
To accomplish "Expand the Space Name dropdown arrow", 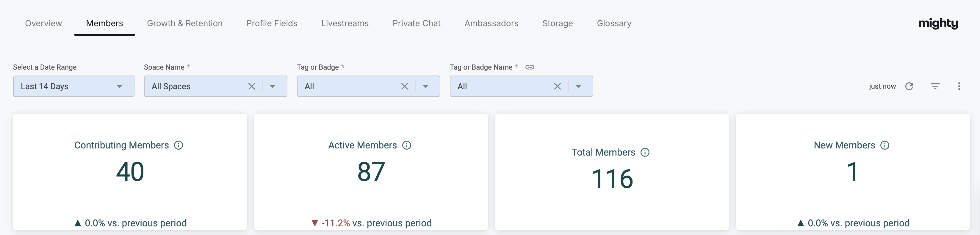I will 273,86.
